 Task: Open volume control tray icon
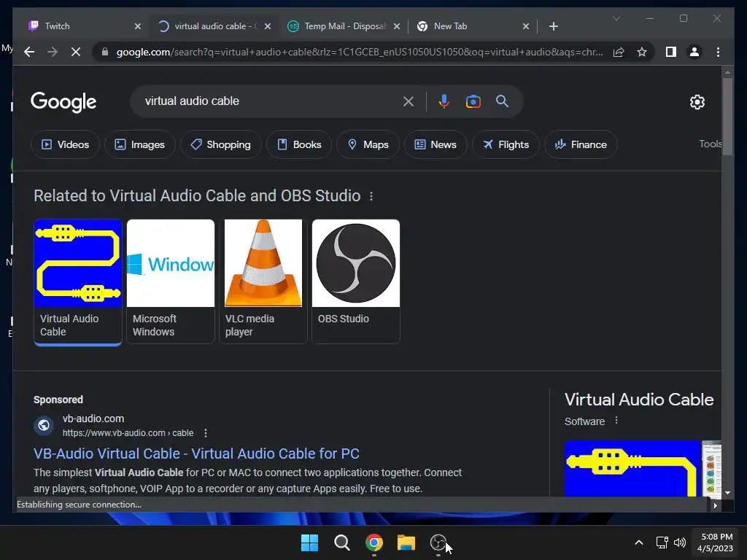(680, 542)
